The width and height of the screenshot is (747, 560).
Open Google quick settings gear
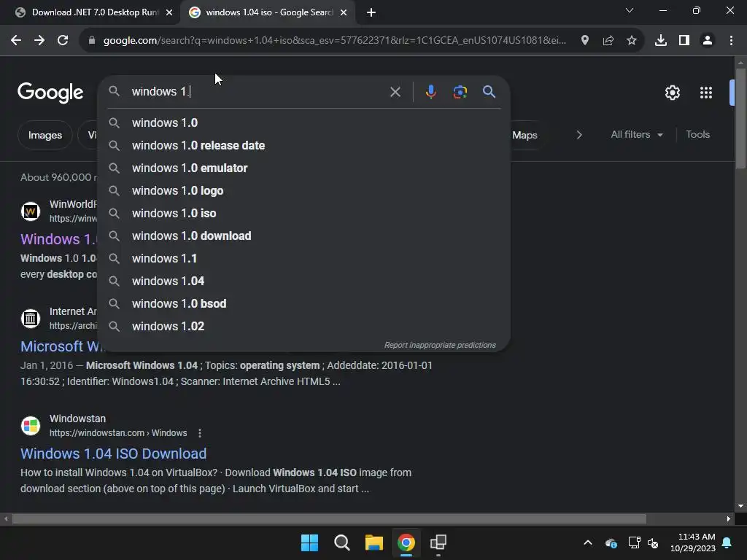coord(672,93)
